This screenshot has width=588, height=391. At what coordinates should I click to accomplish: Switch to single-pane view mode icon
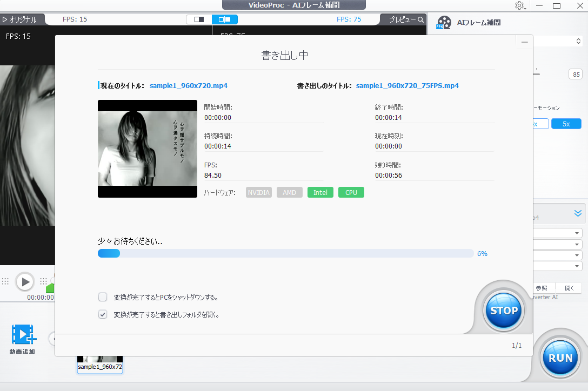199,19
